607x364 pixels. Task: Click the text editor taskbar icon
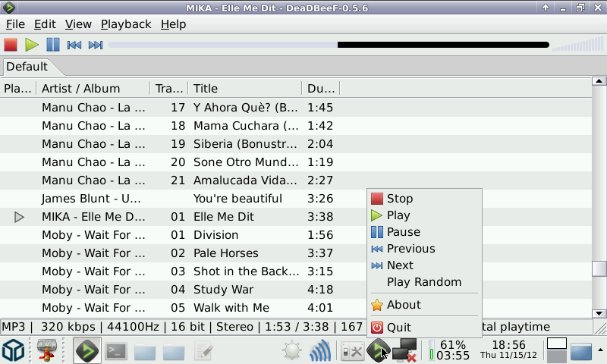203,351
